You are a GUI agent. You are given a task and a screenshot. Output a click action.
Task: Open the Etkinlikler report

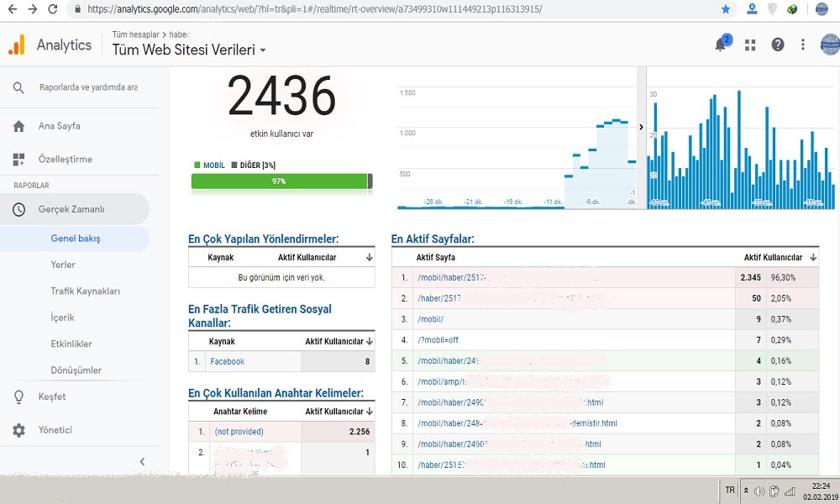pos(71,344)
